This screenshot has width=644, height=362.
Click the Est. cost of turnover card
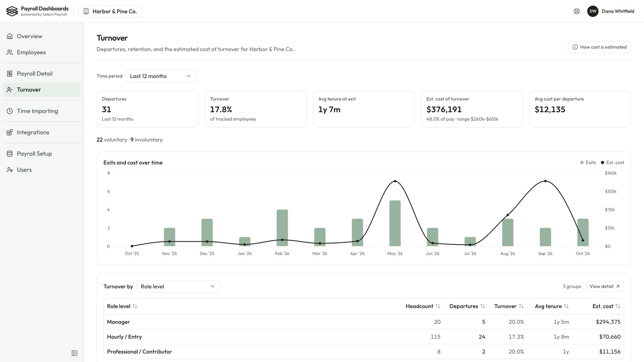pyautogui.click(x=472, y=109)
